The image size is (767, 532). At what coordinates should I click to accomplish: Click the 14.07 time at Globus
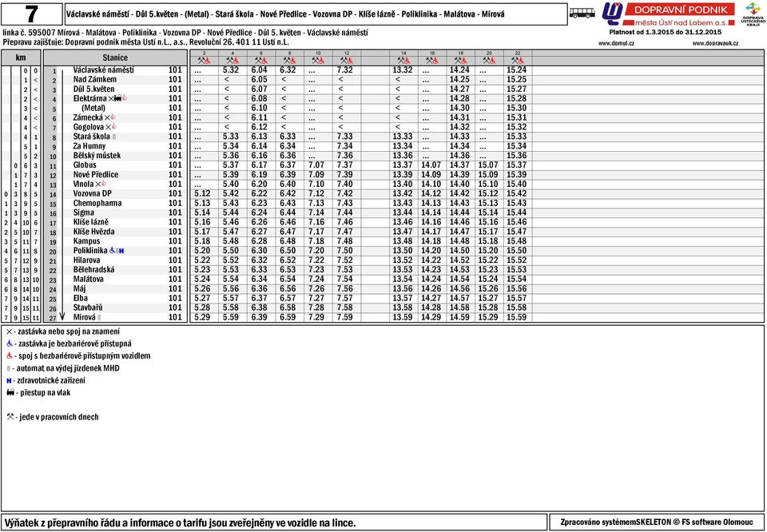431,165
